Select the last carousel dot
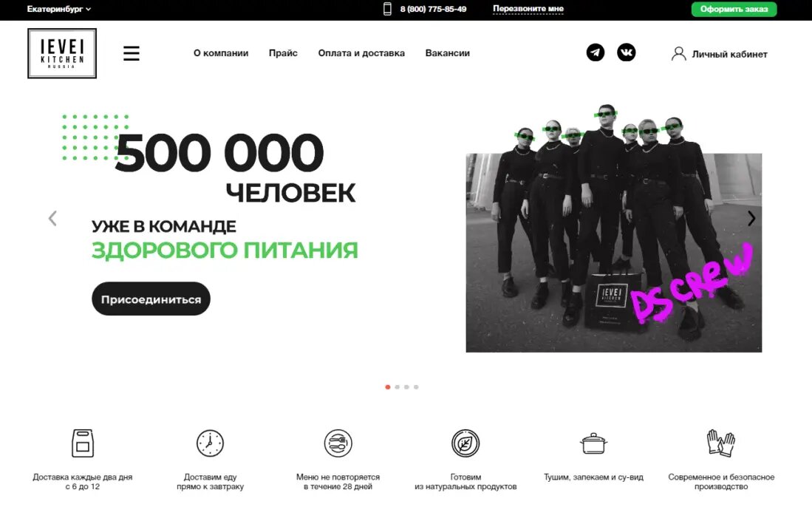The width and height of the screenshot is (812, 518). [x=416, y=387]
